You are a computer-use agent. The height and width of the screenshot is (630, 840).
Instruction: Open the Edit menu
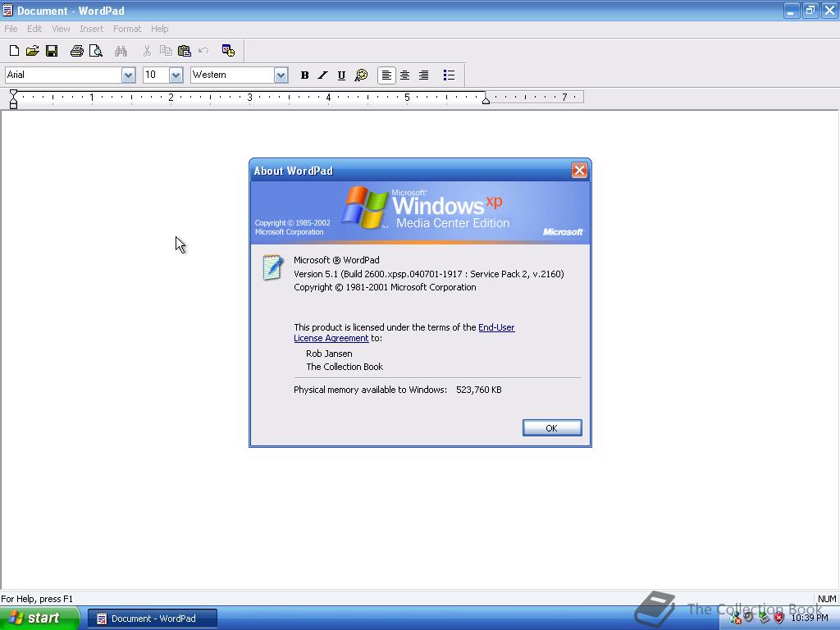[34, 29]
